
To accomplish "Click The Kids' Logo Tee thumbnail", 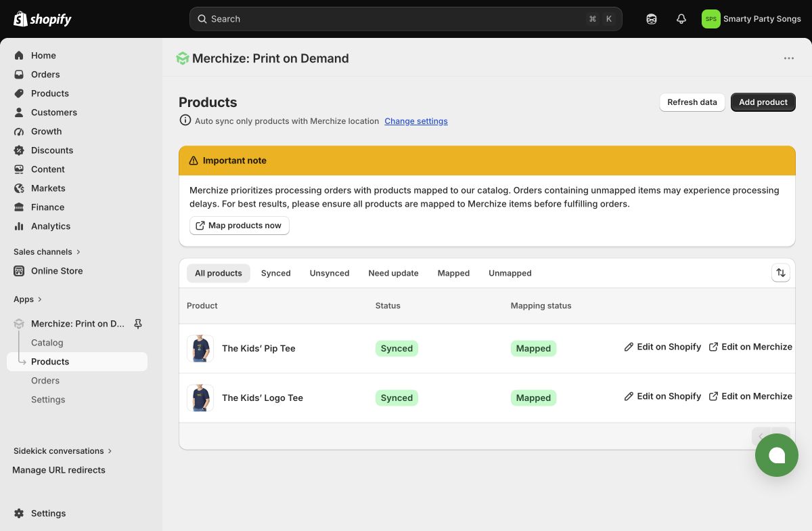I will (200, 398).
